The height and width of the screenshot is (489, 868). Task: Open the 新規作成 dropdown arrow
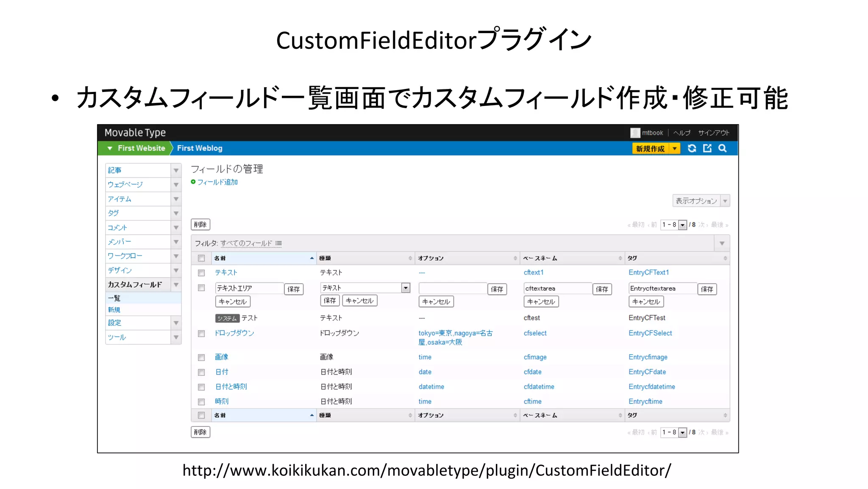674,149
